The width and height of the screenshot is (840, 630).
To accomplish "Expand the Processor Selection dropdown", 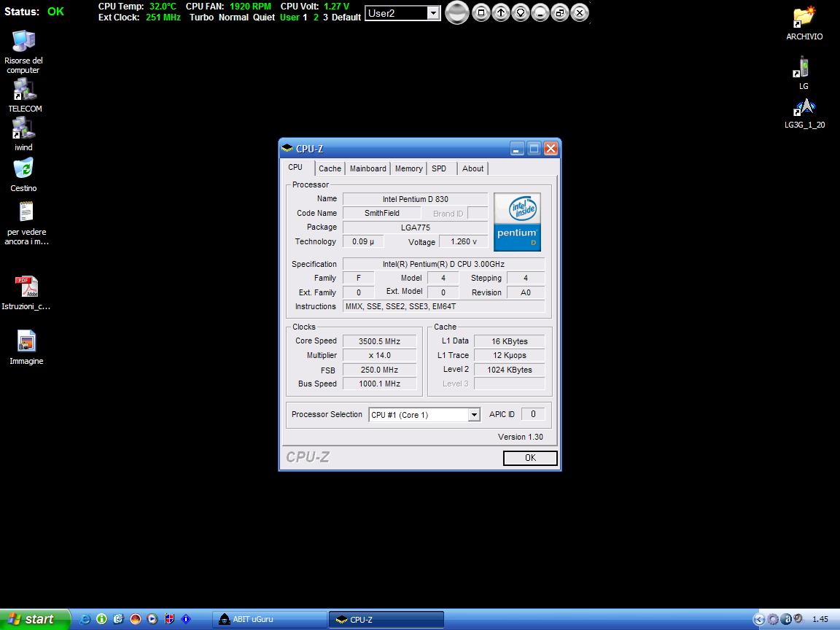I will 474,415.
